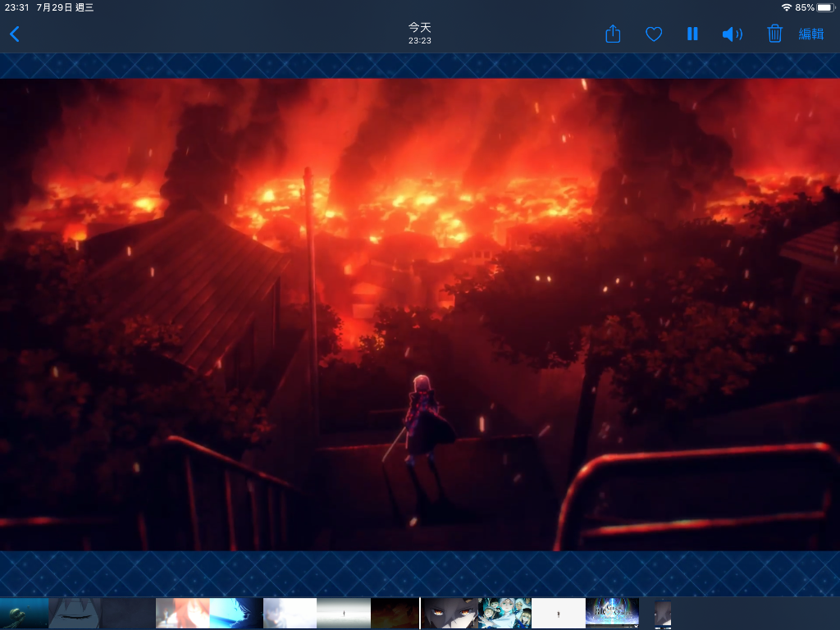Screen dimensions: 840x630
Task: Tap the 7月29日 date in status bar
Action: (53, 7)
